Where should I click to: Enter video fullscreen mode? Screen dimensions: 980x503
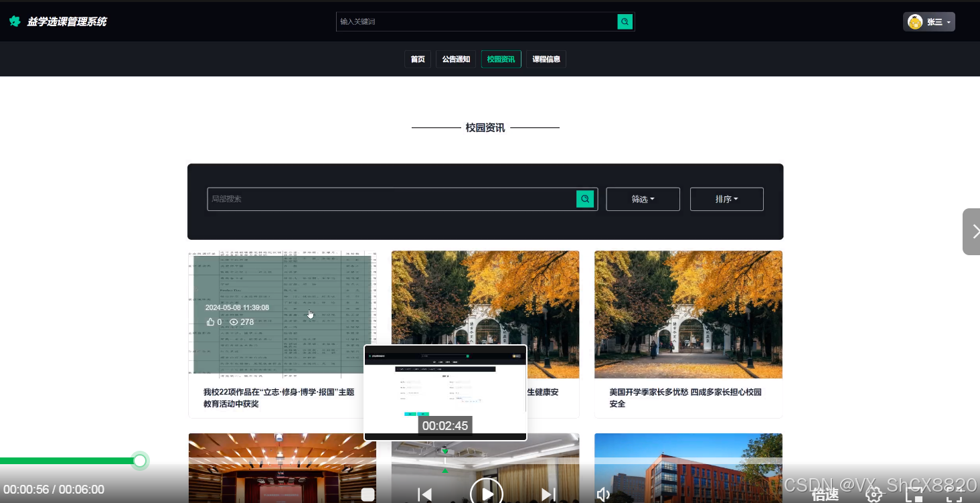[x=954, y=495]
